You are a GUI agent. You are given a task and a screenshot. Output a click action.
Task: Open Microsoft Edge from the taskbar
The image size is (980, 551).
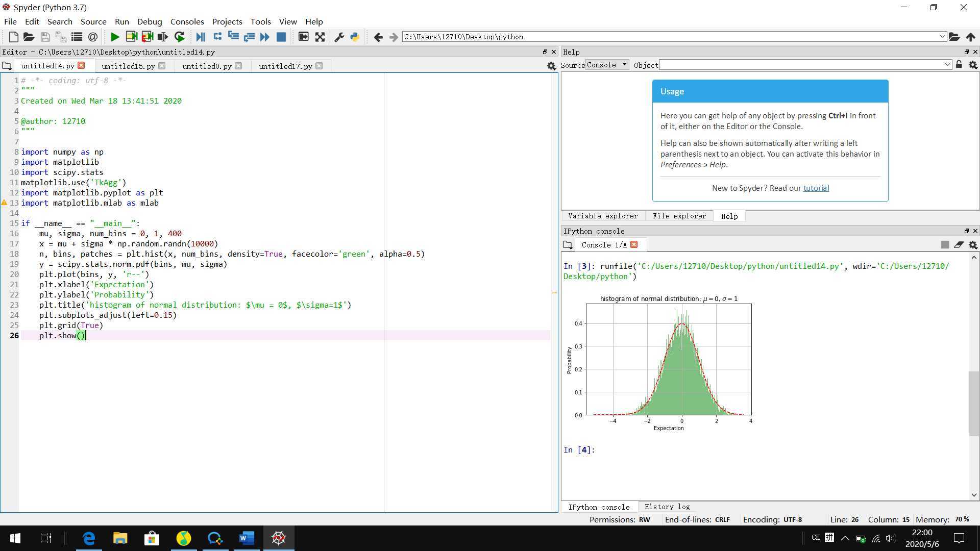tap(89, 538)
